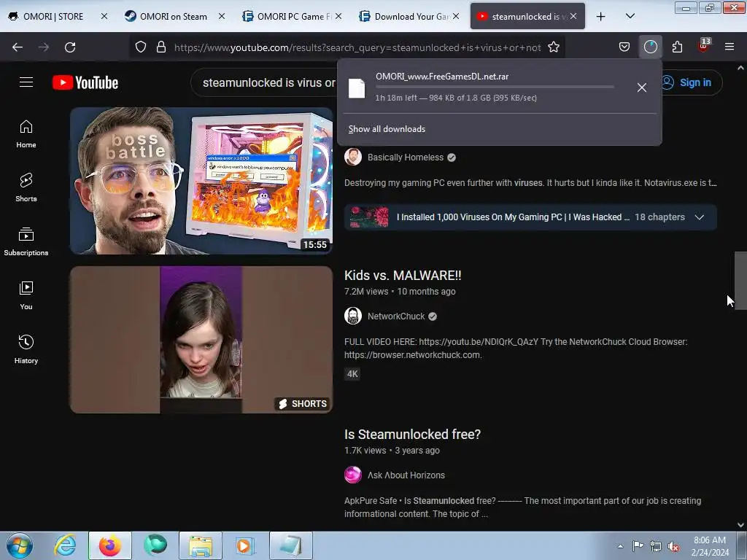Open the Extensions puzzle icon
Image resolution: width=747 pixels, height=560 pixels.
coord(677,47)
